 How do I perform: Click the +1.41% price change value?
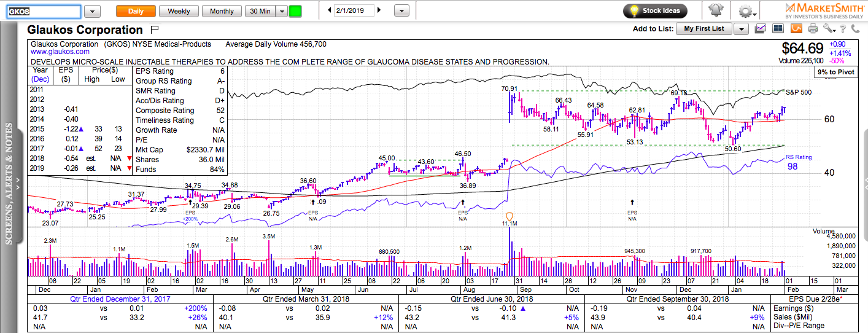840,53
